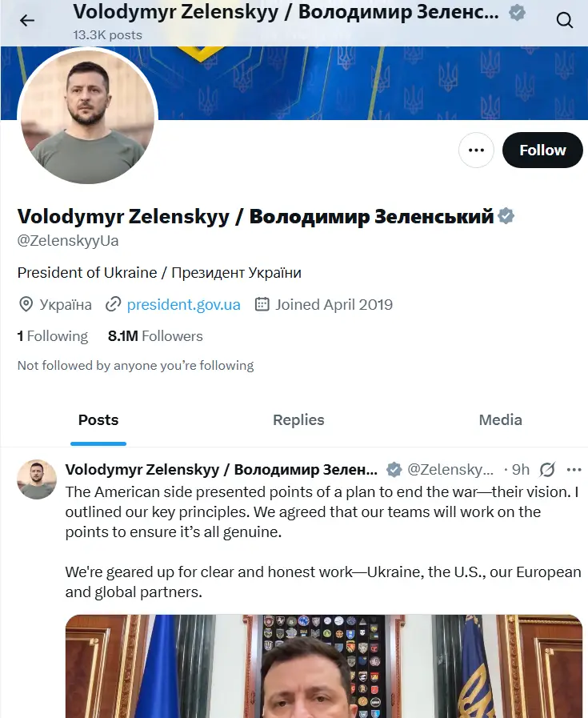Image resolution: width=588 pixels, height=718 pixels.
Task: Click the calendar icon by Joined April 2019
Action: coord(262,304)
